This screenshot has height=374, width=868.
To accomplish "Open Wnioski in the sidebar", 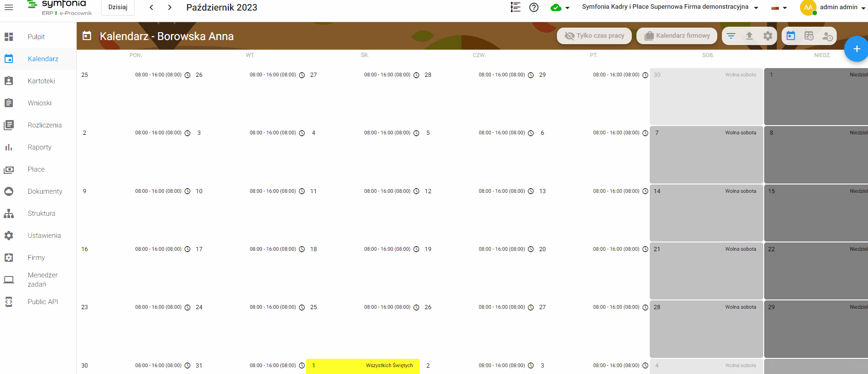I will coord(38,103).
